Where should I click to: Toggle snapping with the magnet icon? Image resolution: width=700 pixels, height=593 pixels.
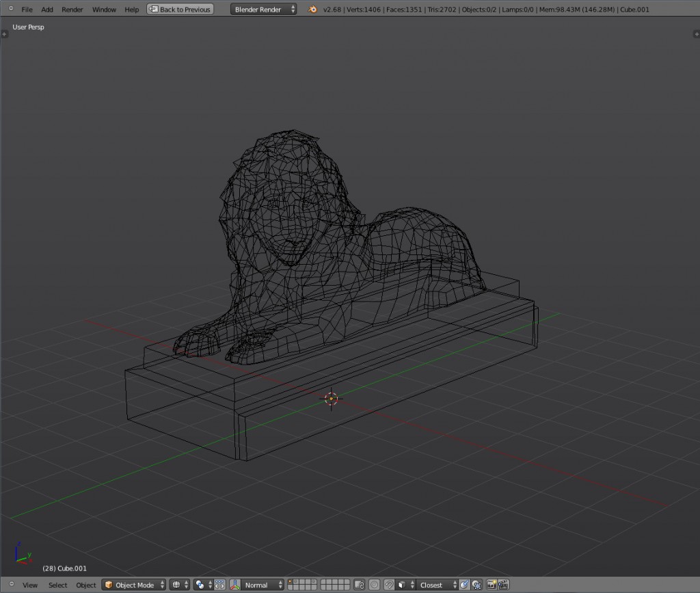click(389, 585)
